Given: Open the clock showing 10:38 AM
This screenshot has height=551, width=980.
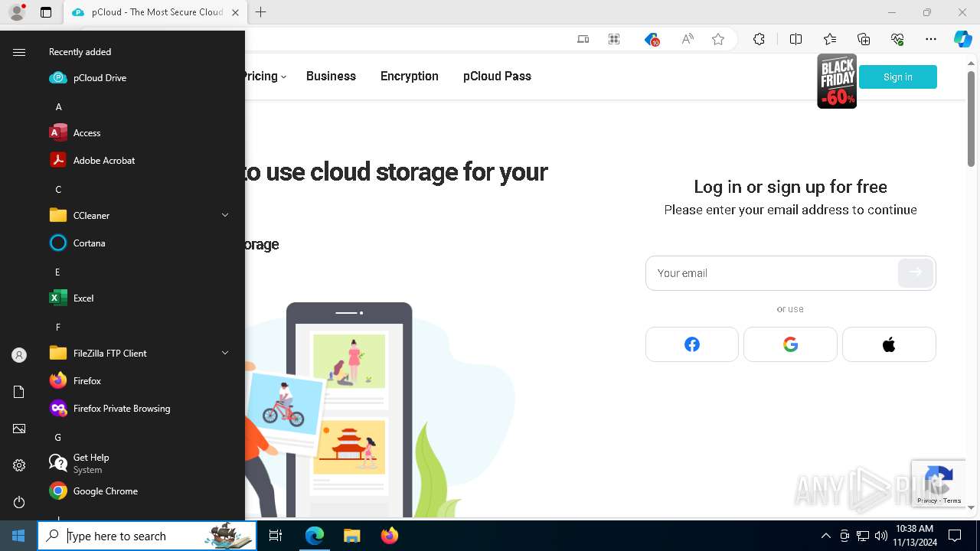Looking at the screenshot, I should [x=914, y=536].
